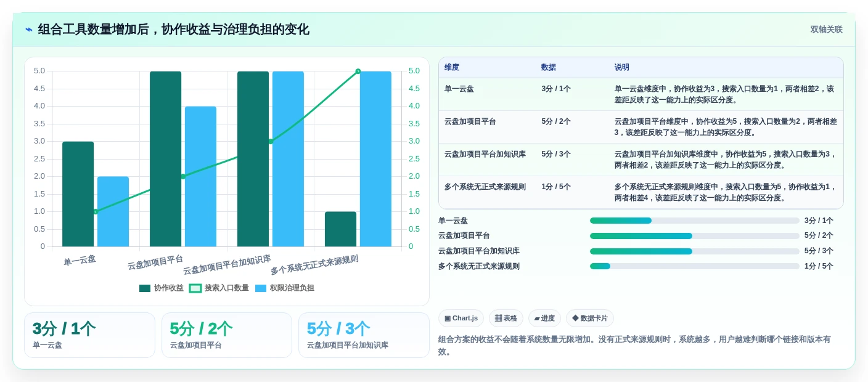Image resolution: width=868 pixels, height=382 pixels.
Task: Toggle the 权限治理负担 legend swatch
Action: [x=261, y=288]
